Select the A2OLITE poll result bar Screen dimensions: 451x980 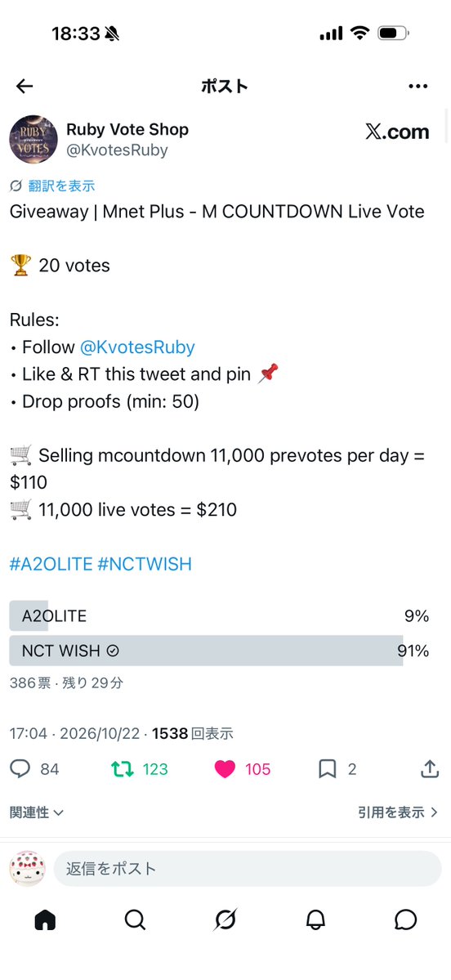tap(219, 616)
